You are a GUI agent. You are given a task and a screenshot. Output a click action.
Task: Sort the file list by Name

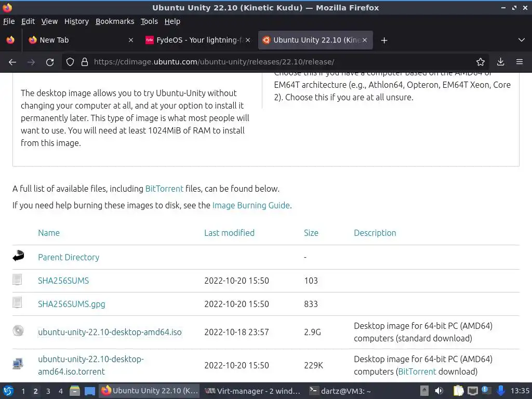(49, 233)
